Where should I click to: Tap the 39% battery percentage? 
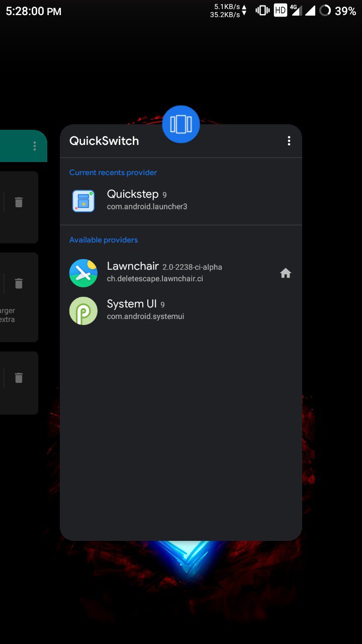tap(345, 11)
